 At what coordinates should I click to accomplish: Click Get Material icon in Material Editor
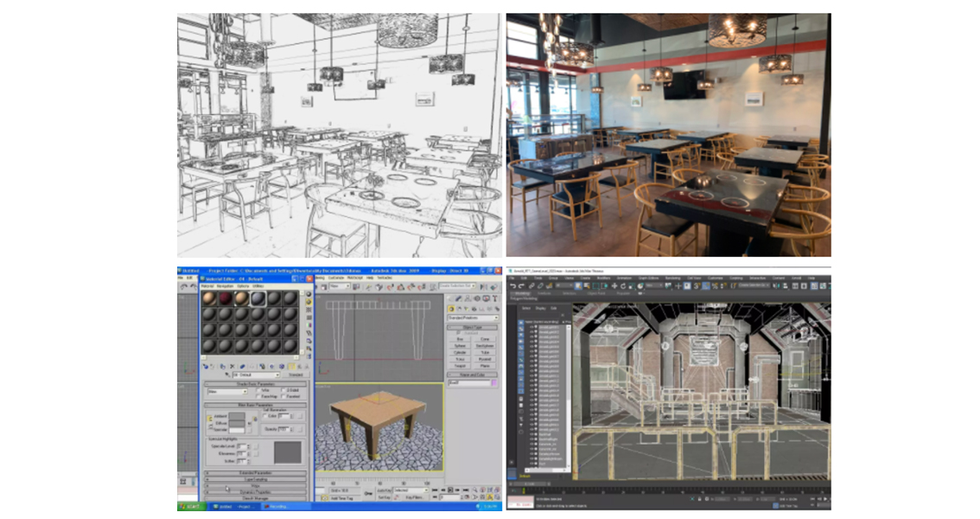(206, 366)
